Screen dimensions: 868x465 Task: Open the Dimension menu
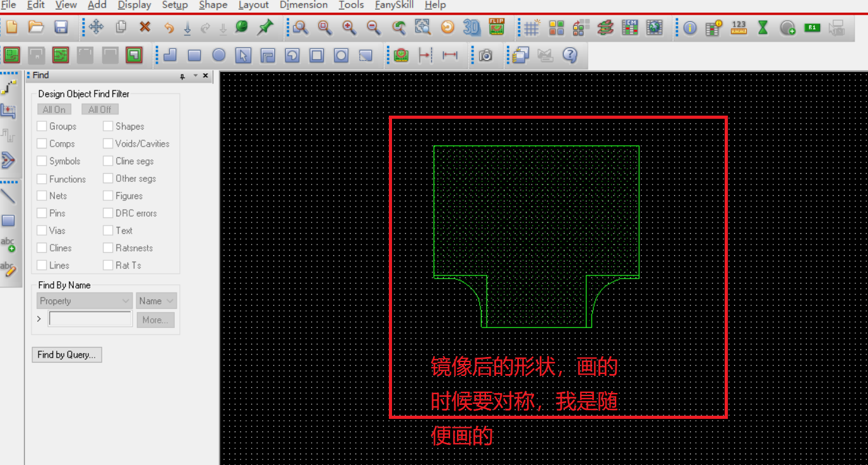coord(304,5)
